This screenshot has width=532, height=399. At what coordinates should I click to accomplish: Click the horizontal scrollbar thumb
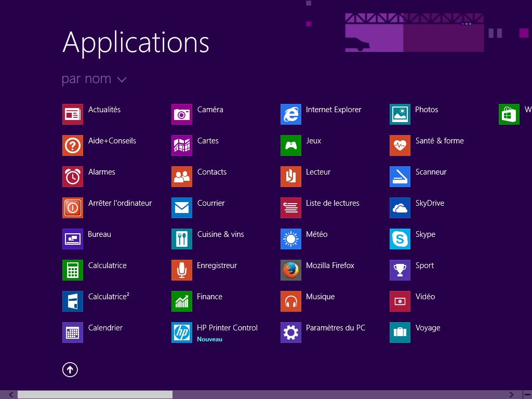tap(95, 395)
